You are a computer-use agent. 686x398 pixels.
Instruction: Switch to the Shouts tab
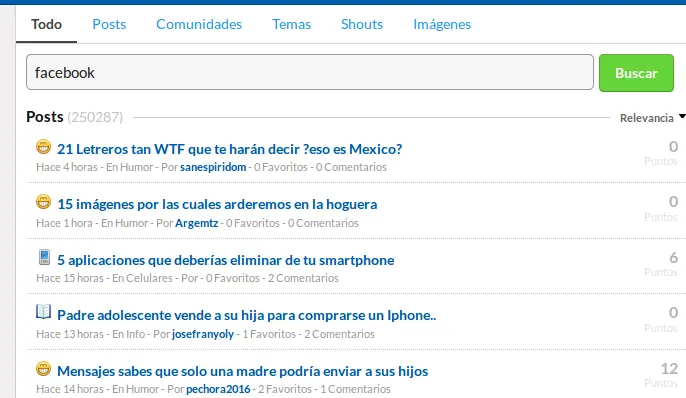pyautogui.click(x=362, y=24)
